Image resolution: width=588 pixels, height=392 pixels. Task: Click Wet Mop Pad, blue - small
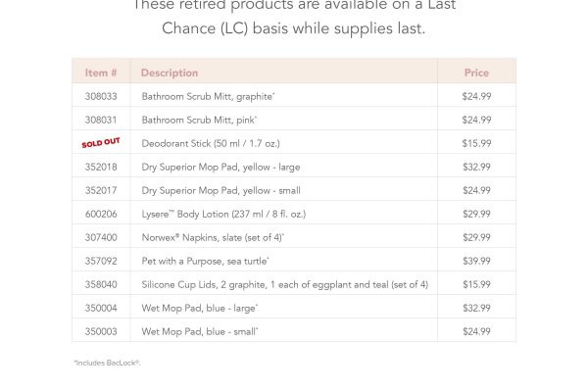[200, 331]
